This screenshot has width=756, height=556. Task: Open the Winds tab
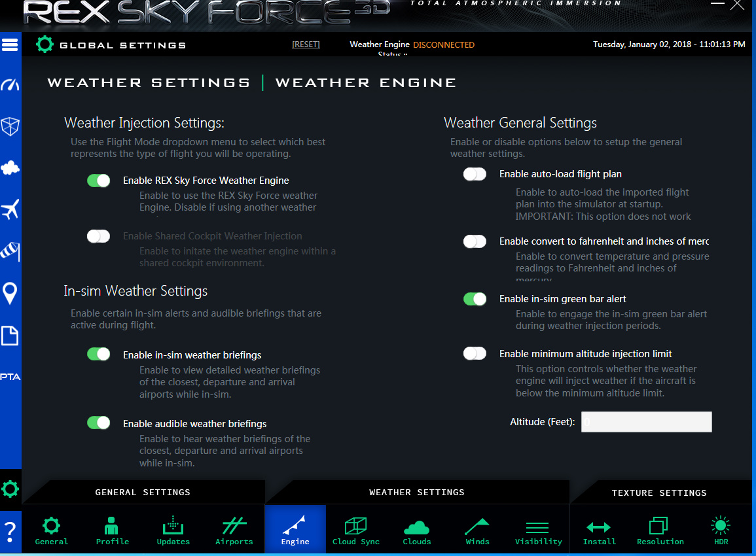477,531
